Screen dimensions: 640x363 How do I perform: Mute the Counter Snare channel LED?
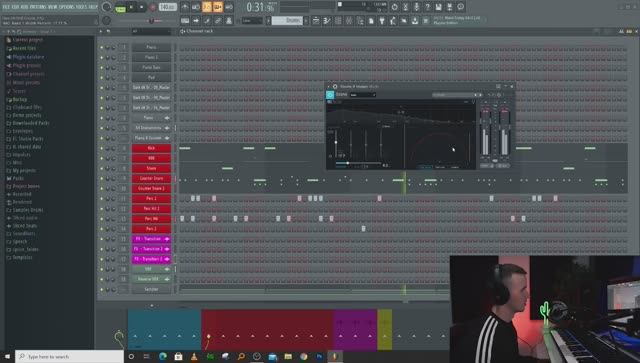click(x=102, y=178)
